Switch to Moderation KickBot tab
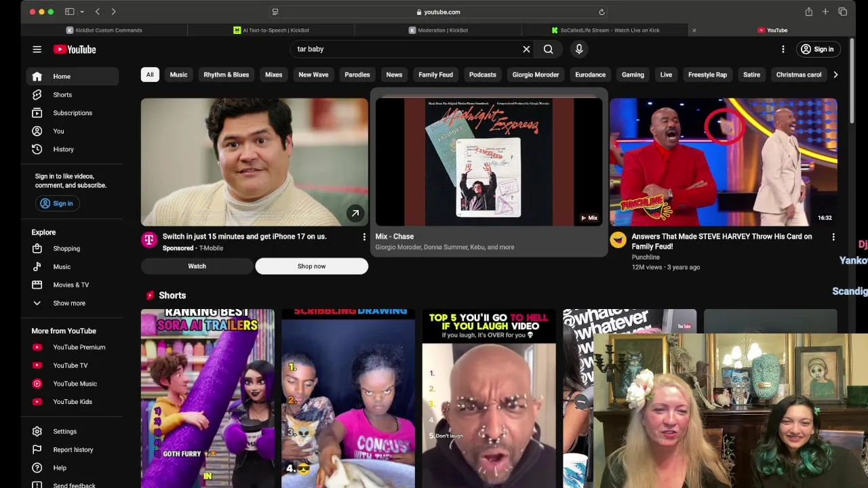The image size is (868, 488). 438,30
